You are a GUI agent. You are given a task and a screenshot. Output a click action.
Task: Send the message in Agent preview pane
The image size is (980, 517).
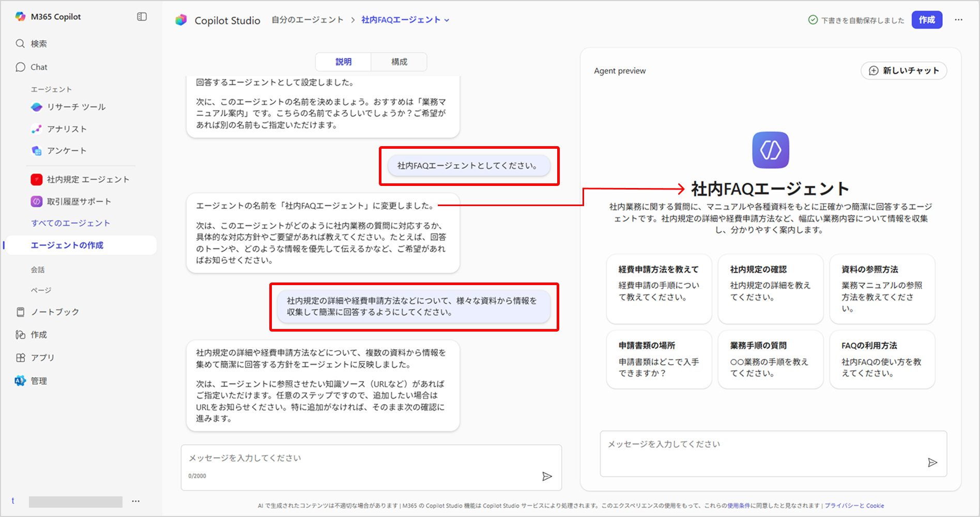932,462
